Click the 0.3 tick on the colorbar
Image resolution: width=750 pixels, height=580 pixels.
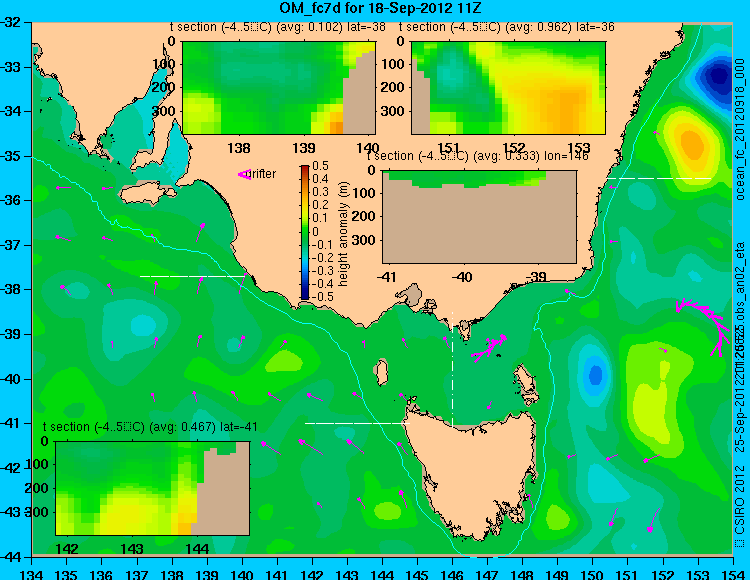[x=320, y=192]
